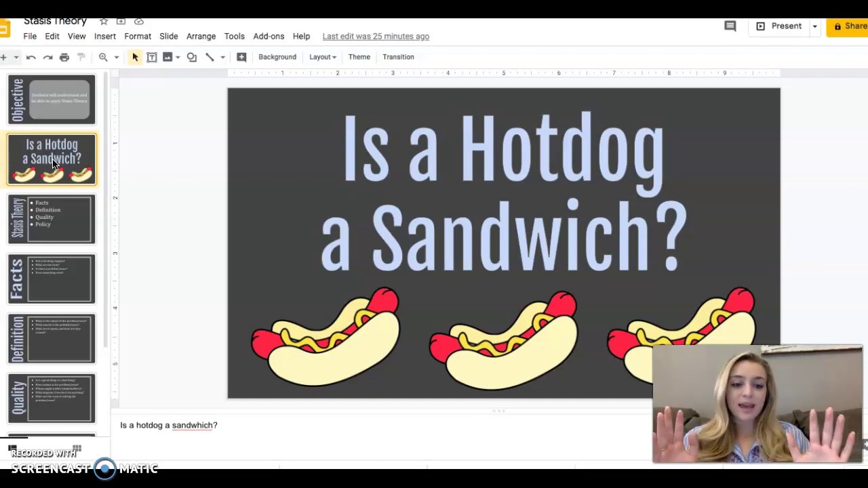Click the Stasis Theory document title
868x488 pixels.
(x=55, y=22)
